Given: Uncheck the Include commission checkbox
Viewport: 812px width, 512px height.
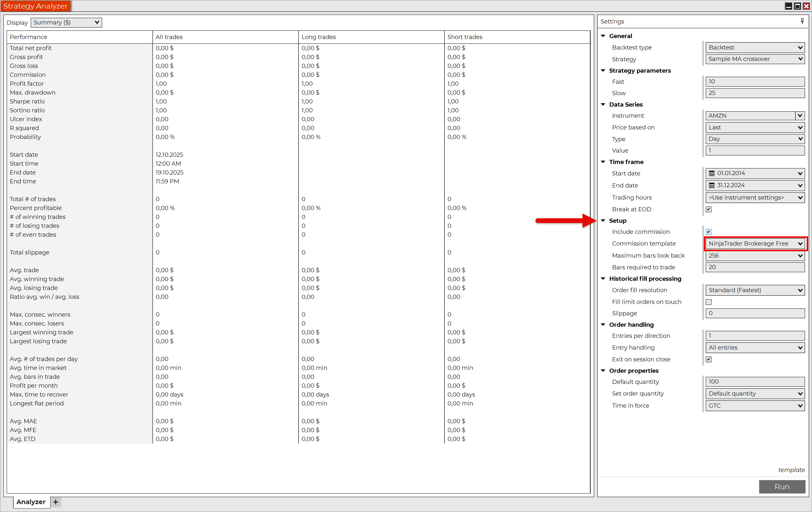Looking at the screenshot, I should (709, 232).
